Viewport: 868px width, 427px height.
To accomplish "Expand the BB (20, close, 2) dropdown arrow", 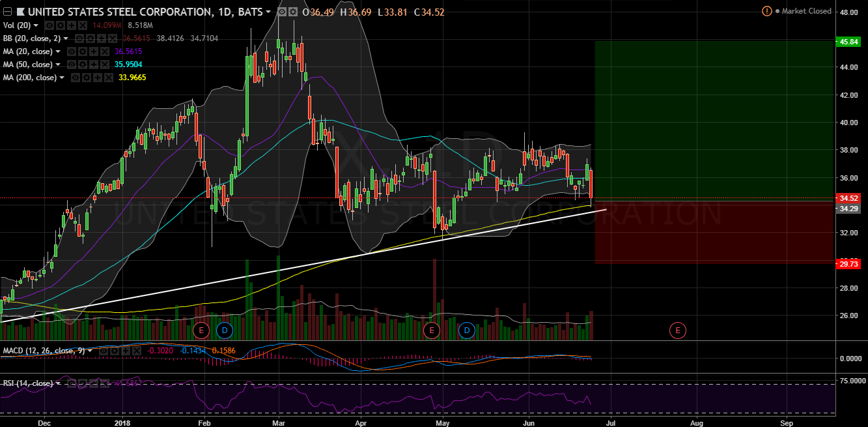I will point(66,38).
